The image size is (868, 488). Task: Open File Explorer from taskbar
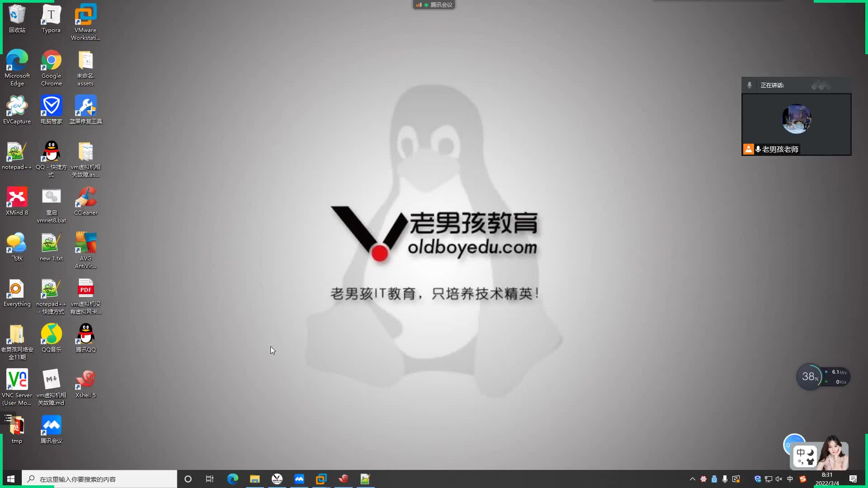coord(255,479)
